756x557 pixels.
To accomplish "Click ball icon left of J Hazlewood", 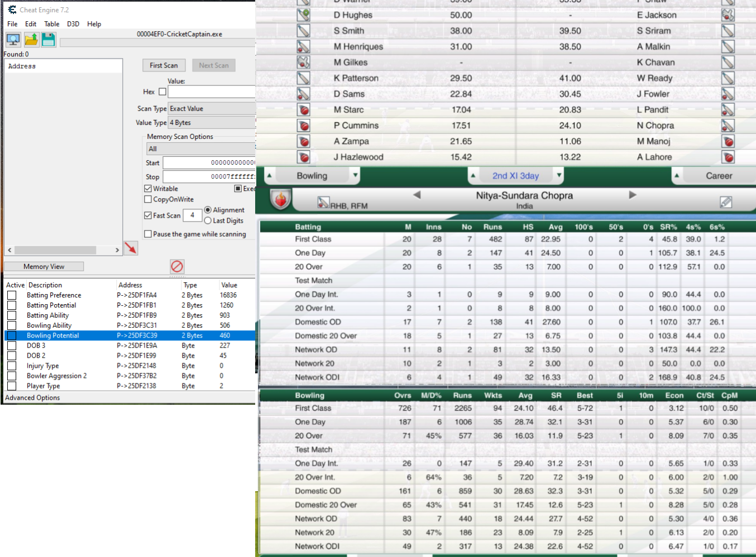I will click(303, 157).
